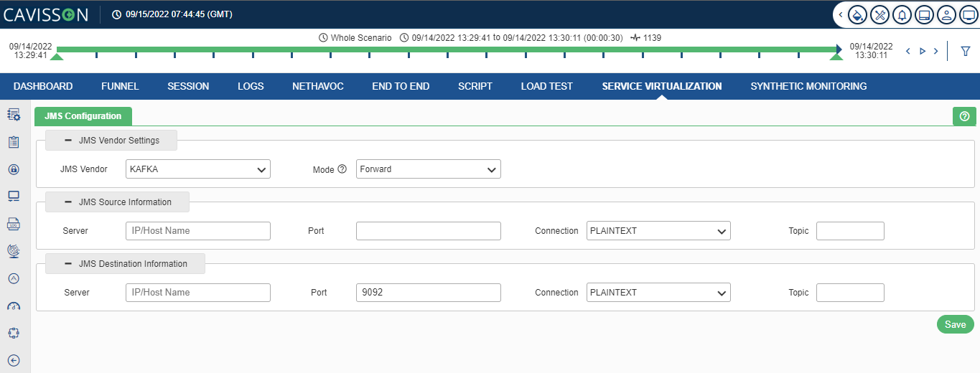The image size is (980, 373).
Task: Open the circular nodes sidebar icon
Action: pyautogui.click(x=14, y=333)
